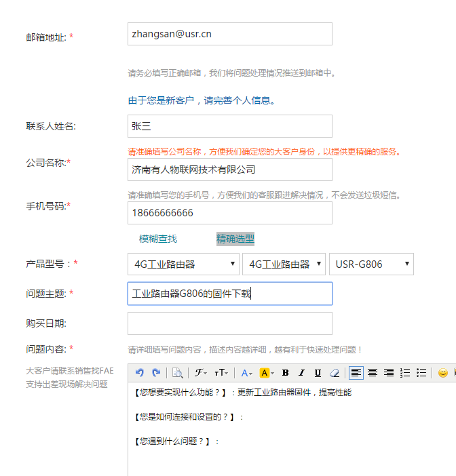Screen dimensions: 456x476
Task: Toggle right text alignment
Action: [x=389, y=373]
